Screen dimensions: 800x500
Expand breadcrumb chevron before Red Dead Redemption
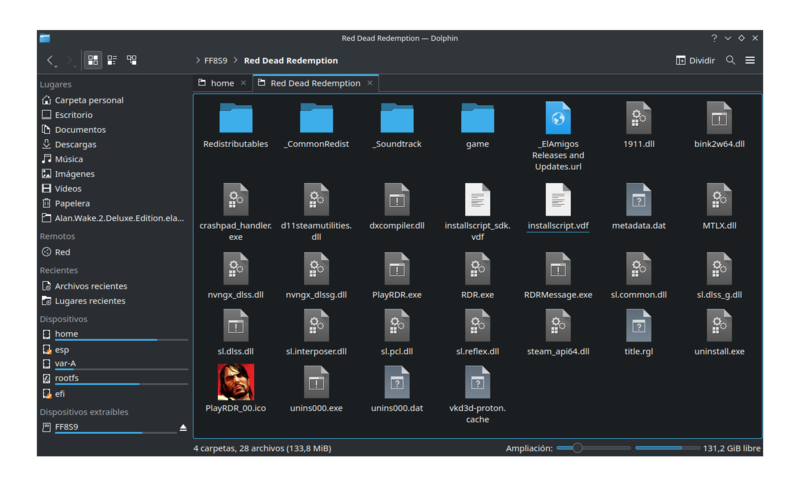[x=236, y=60]
